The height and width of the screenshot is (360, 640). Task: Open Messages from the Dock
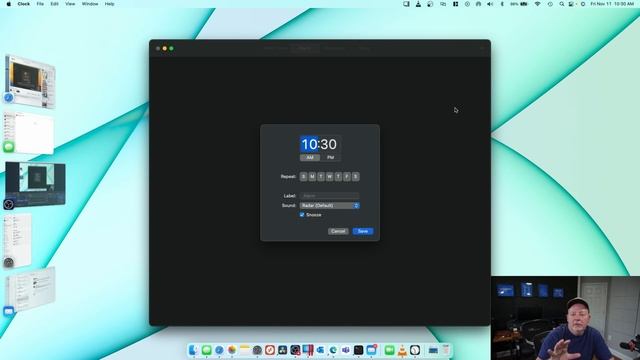[207, 350]
